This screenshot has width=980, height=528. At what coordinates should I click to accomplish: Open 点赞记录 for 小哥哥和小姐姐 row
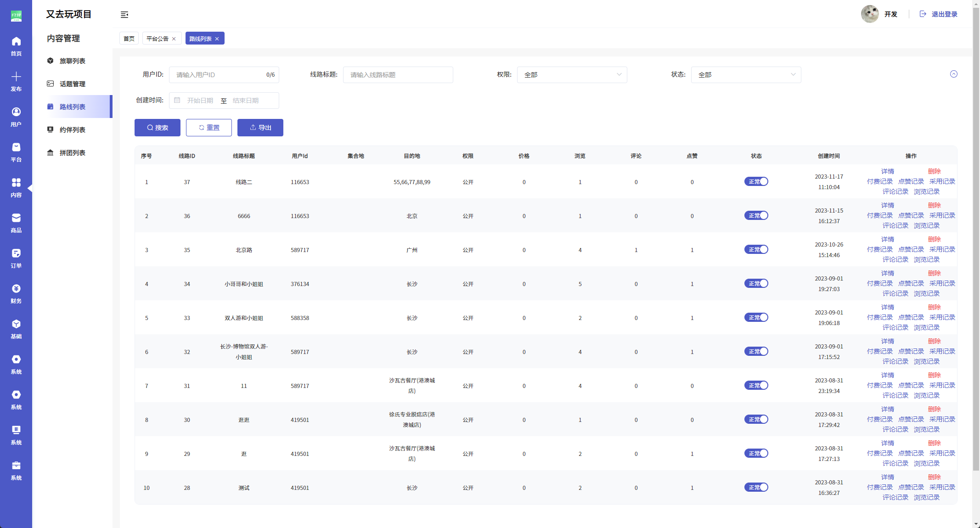tap(911, 283)
